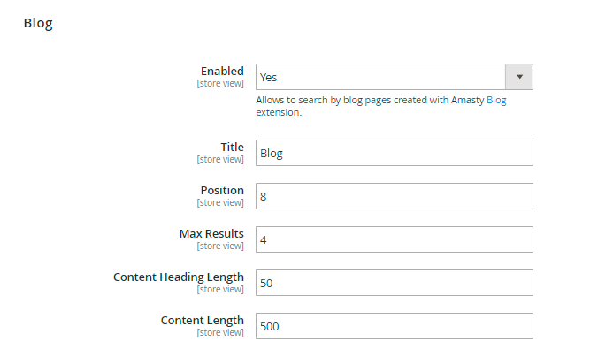598x364 pixels.
Task: Select the Max Results input field
Action: (x=395, y=239)
